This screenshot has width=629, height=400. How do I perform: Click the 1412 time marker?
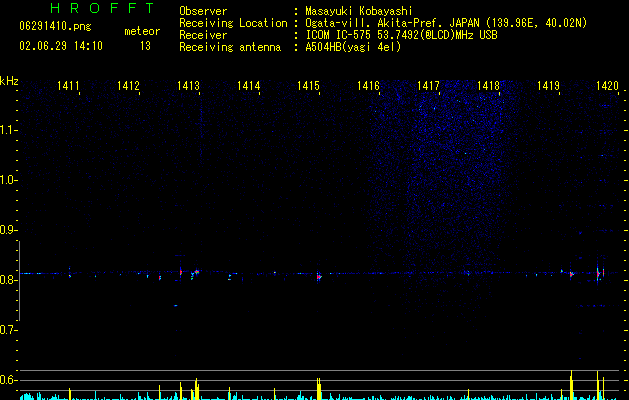pos(128,85)
